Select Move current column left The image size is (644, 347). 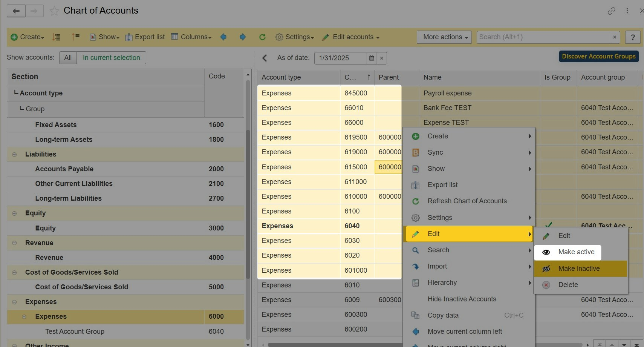[469, 332]
